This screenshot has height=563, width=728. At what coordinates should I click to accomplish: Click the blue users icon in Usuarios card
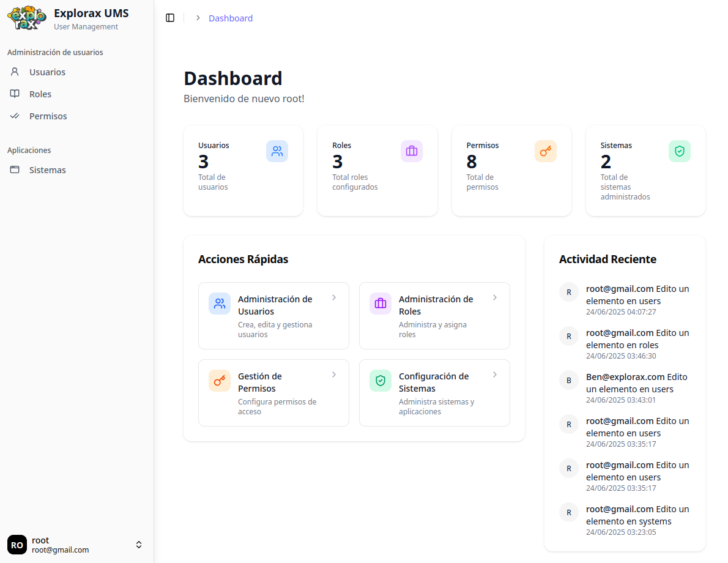coord(277,151)
